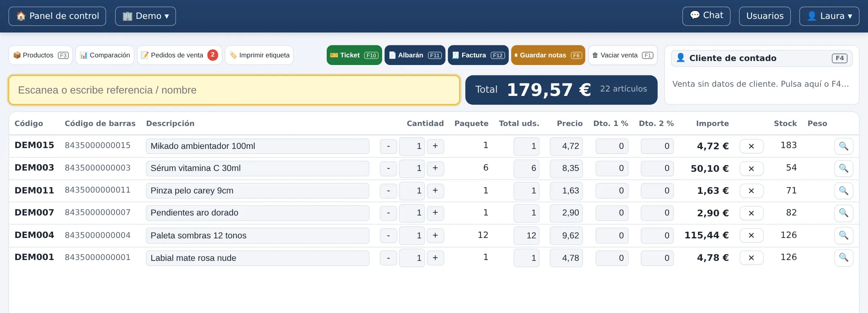
Task: Empty the sale with Vaciar venta
Action: point(623,55)
